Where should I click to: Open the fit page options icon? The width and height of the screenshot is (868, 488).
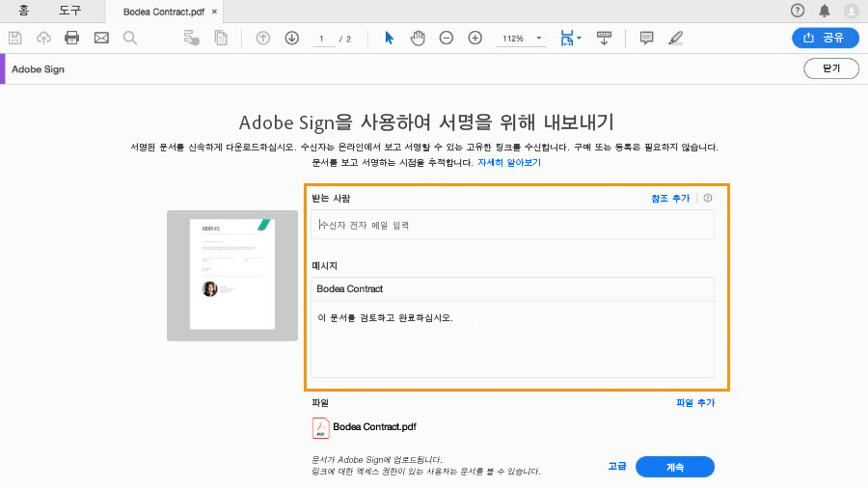coord(570,38)
